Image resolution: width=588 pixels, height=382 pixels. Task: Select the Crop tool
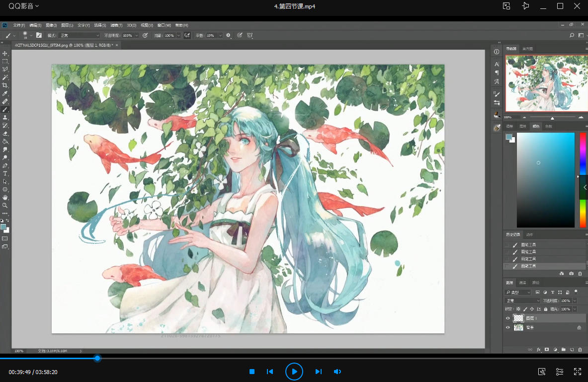[x=5, y=85]
